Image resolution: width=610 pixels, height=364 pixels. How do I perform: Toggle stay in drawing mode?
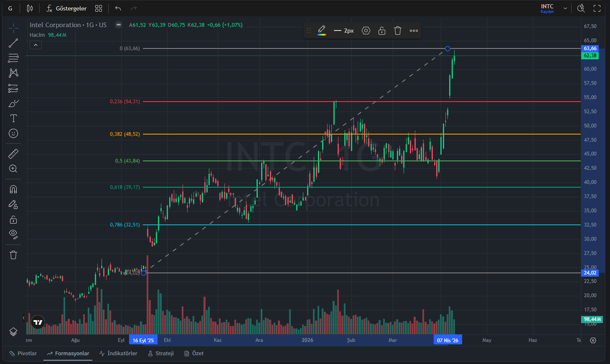14,204
